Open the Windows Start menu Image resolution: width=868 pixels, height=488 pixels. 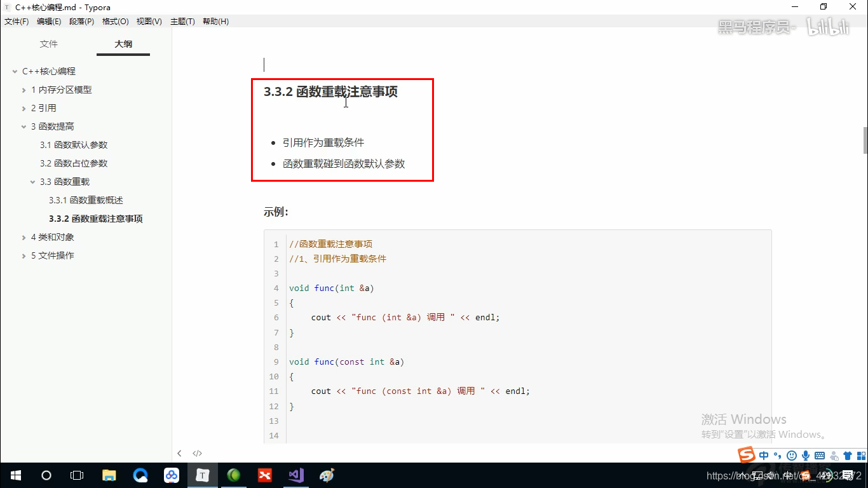15,475
